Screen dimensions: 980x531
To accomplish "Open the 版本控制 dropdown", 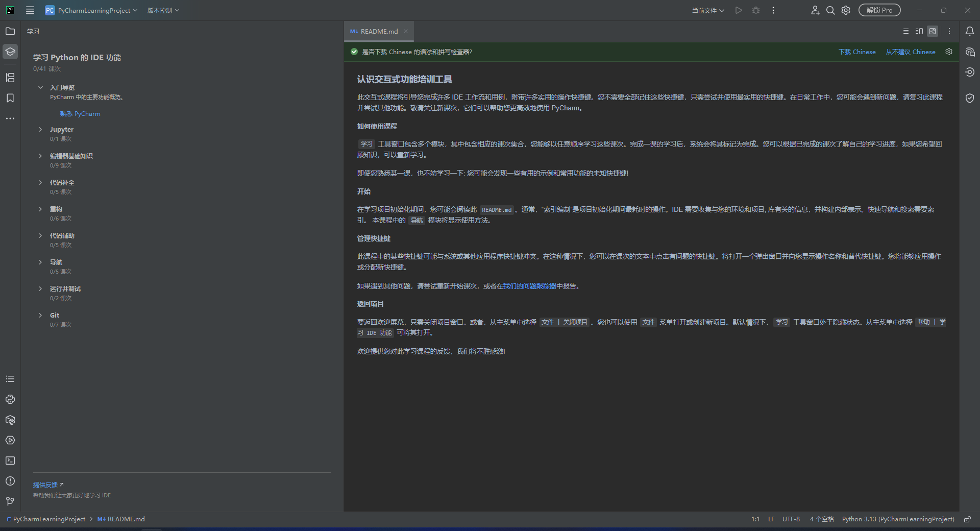I will pyautogui.click(x=163, y=10).
